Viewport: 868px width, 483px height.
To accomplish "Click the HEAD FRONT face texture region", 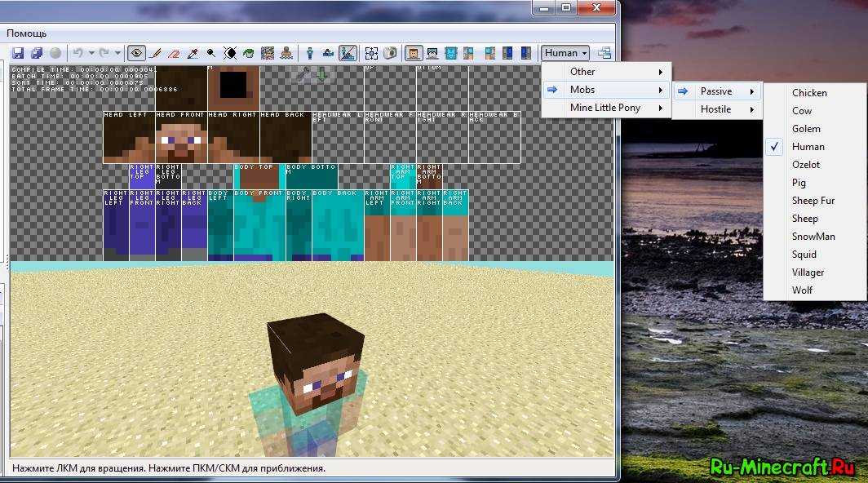I will pos(181,137).
